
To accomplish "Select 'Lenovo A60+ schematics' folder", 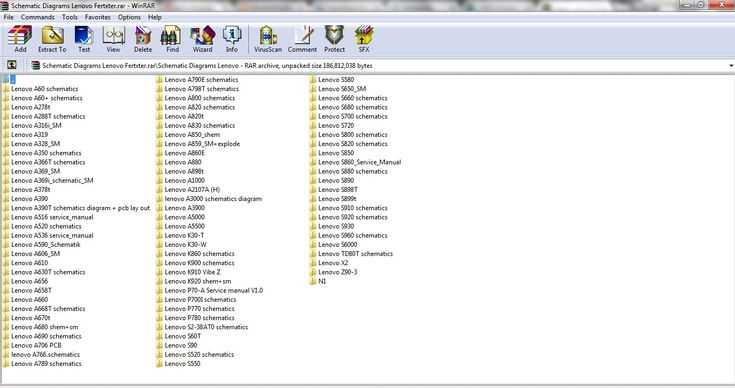I will click(43, 98).
